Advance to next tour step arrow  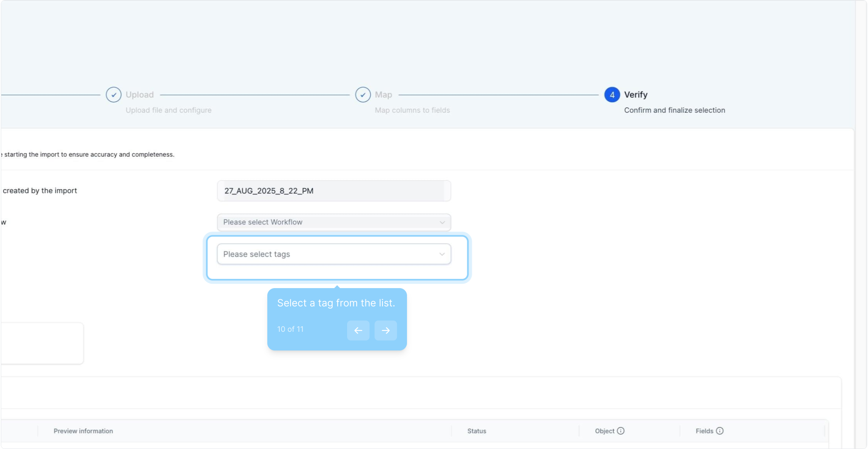(385, 331)
